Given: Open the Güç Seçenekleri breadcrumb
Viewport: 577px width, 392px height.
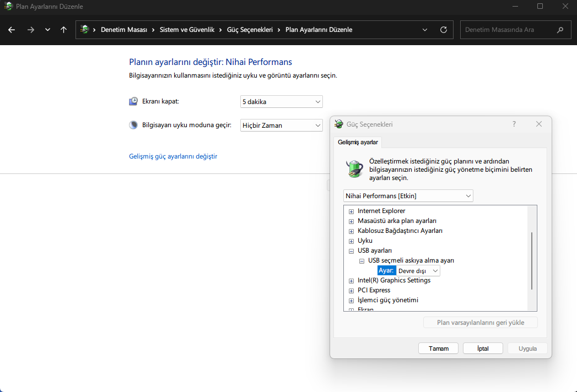Looking at the screenshot, I should pyautogui.click(x=250, y=30).
